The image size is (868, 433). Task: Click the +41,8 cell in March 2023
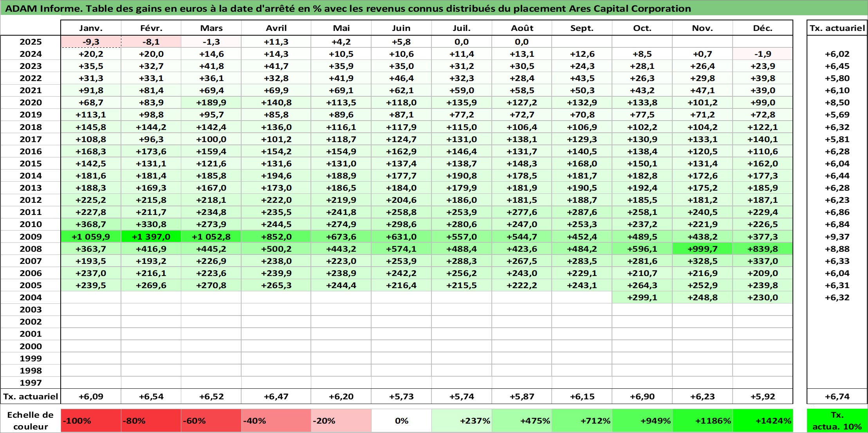coord(211,66)
